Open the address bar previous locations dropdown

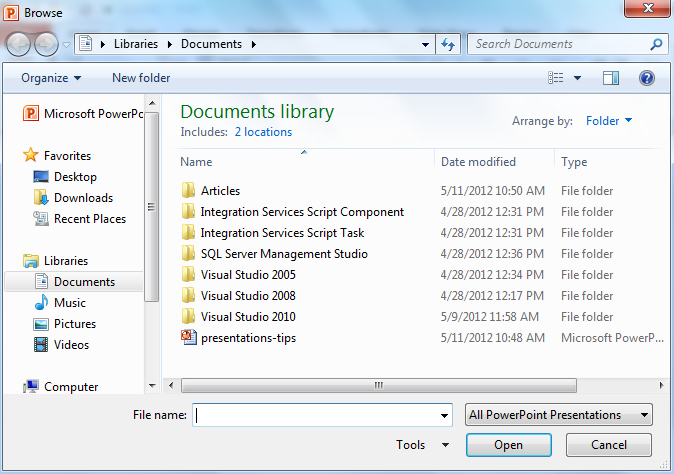[x=425, y=44]
